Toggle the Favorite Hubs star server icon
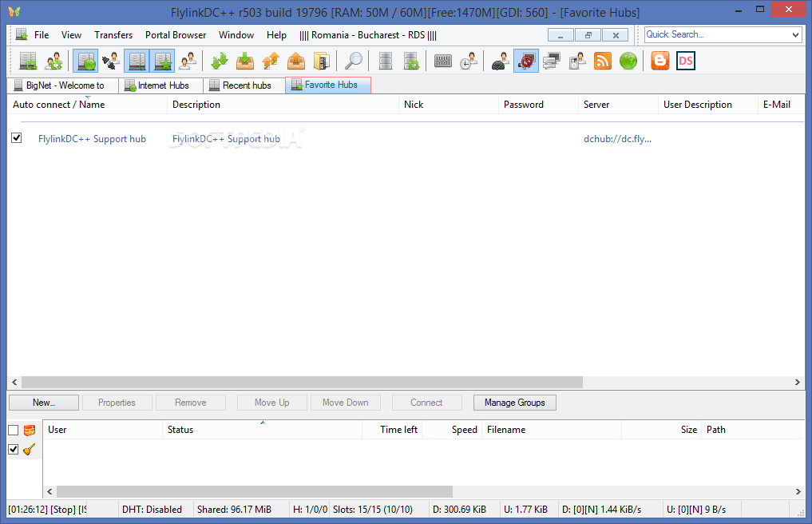This screenshot has height=524, width=812. coord(162,62)
